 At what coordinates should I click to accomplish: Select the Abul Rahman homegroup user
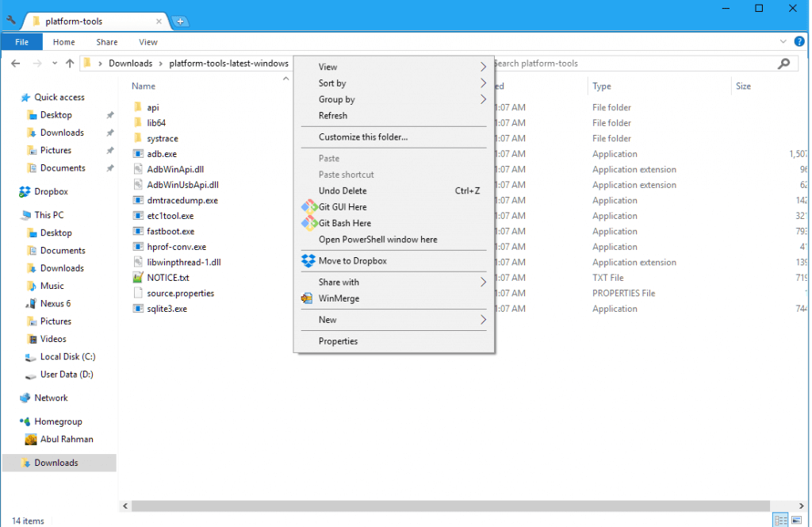point(67,439)
